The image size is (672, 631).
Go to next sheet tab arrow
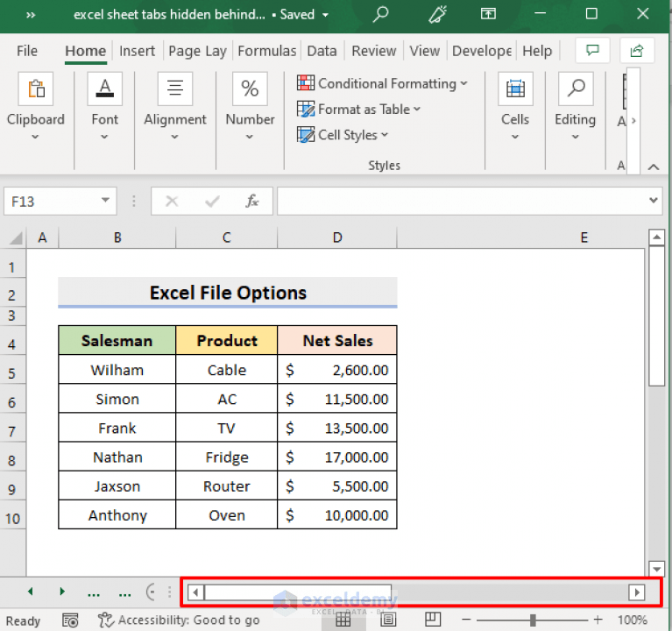click(x=62, y=592)
